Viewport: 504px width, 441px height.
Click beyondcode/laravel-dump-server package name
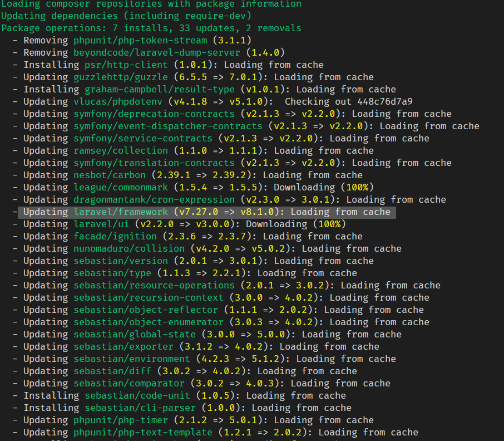(x=156, y=53)
